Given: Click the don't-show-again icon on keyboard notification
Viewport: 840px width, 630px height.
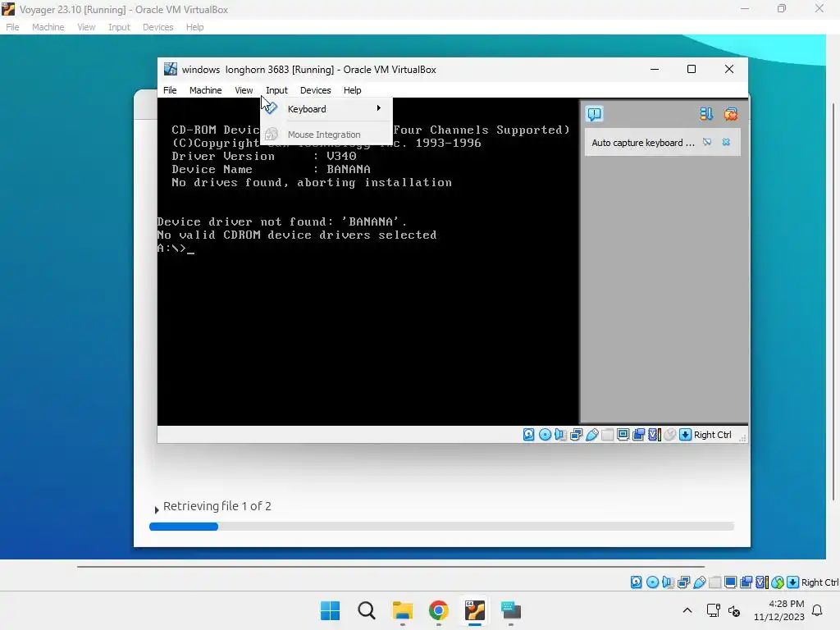Looking at the screenshot, I should pyautogui.click(x=707, y=142).
